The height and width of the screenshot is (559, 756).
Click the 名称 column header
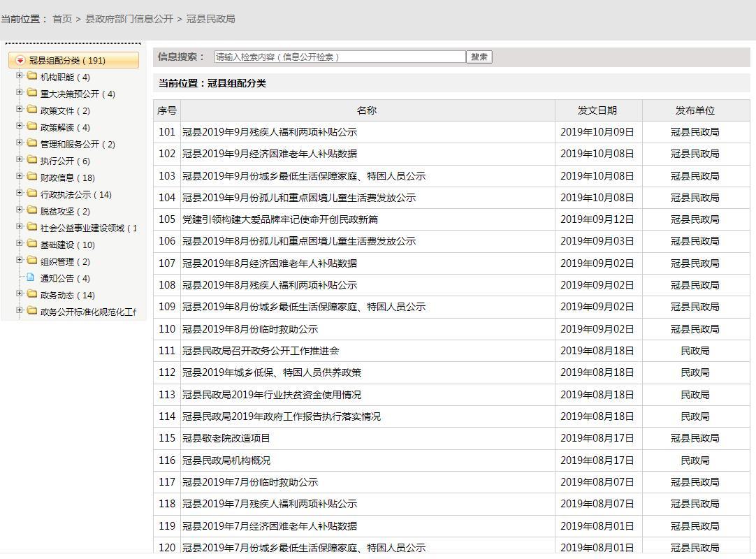[367, 110]
